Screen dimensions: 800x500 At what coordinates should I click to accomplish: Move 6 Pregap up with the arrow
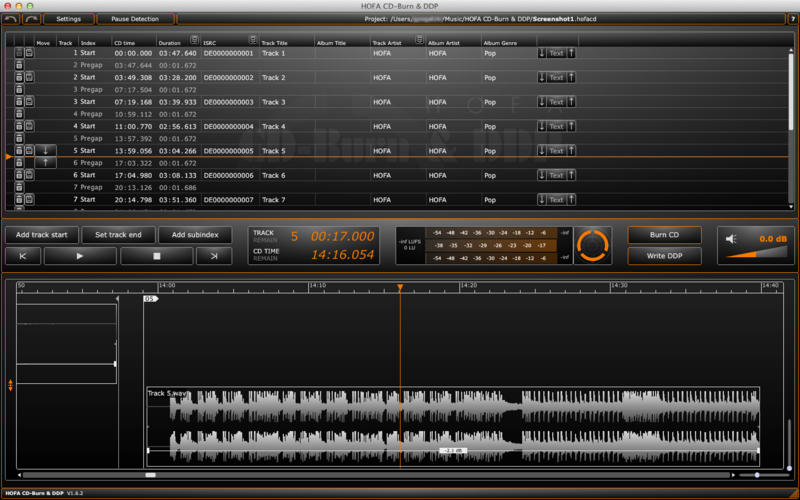[45, 163]
